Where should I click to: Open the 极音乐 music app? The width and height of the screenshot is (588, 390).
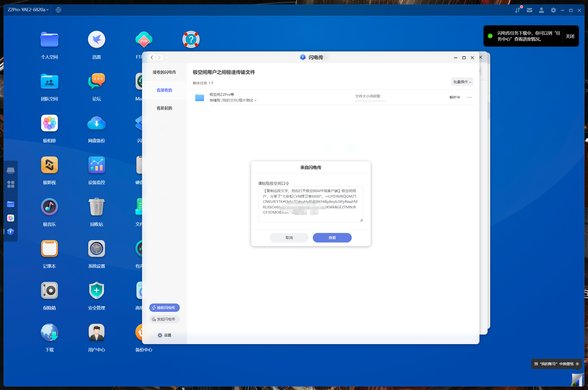(49, 207)
